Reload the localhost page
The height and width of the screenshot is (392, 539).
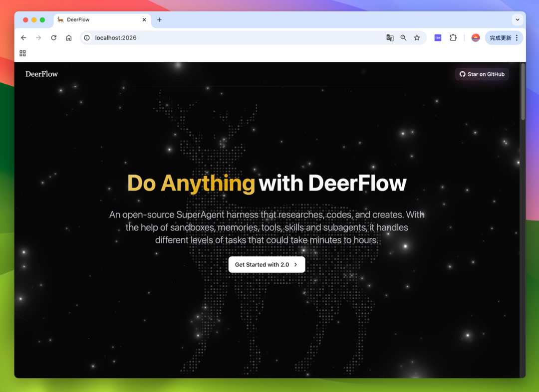click(x=53, y=38)
